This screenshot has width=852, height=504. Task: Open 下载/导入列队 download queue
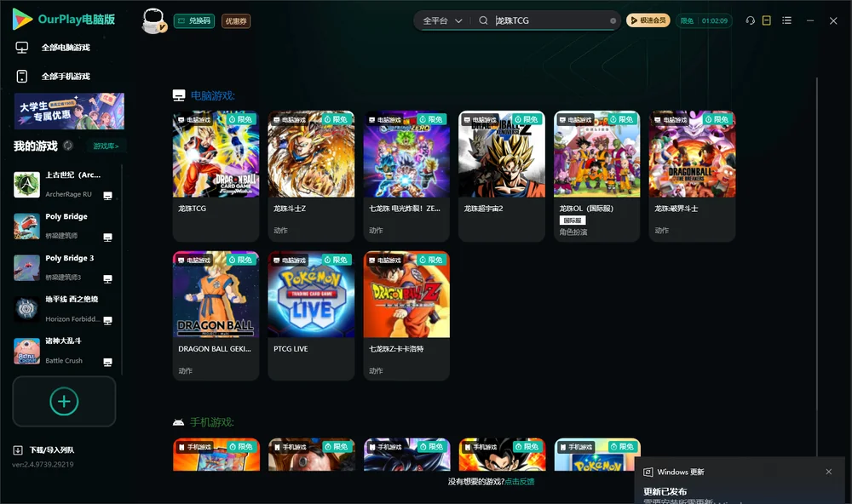coord(52,450)
